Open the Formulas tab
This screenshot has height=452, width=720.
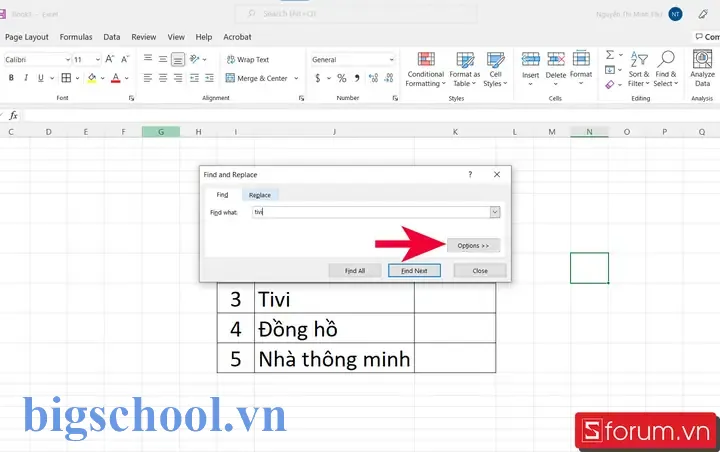76,37
